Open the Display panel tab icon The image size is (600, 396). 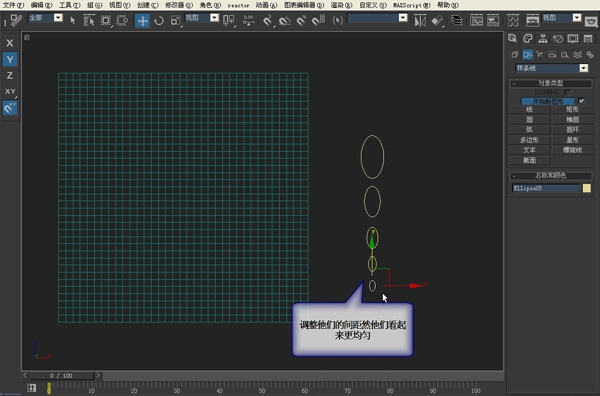pyautogui.click(x=573, y=39)
